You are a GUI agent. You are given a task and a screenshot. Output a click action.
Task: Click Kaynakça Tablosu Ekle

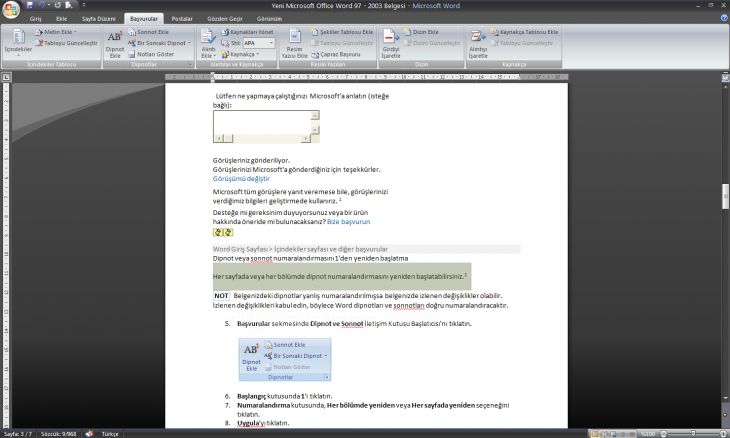click(x=525, y=32)
